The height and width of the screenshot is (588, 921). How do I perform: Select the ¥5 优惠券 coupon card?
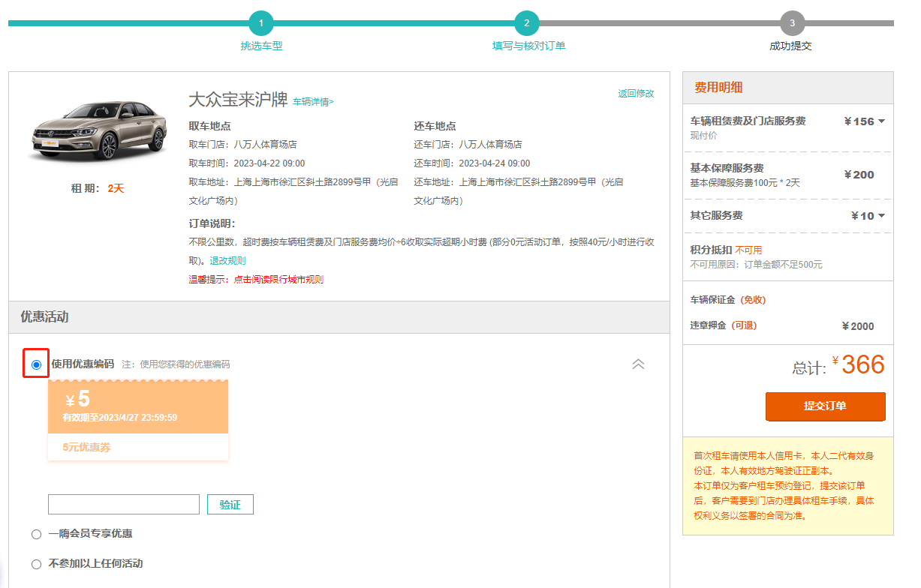[x=138, y=420]
